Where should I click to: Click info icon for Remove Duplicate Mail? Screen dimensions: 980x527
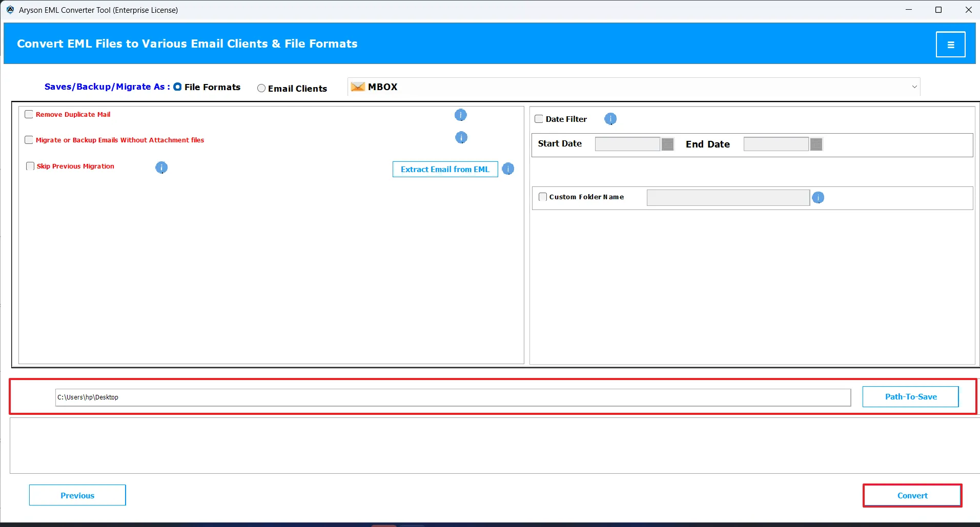pos(461,115)
